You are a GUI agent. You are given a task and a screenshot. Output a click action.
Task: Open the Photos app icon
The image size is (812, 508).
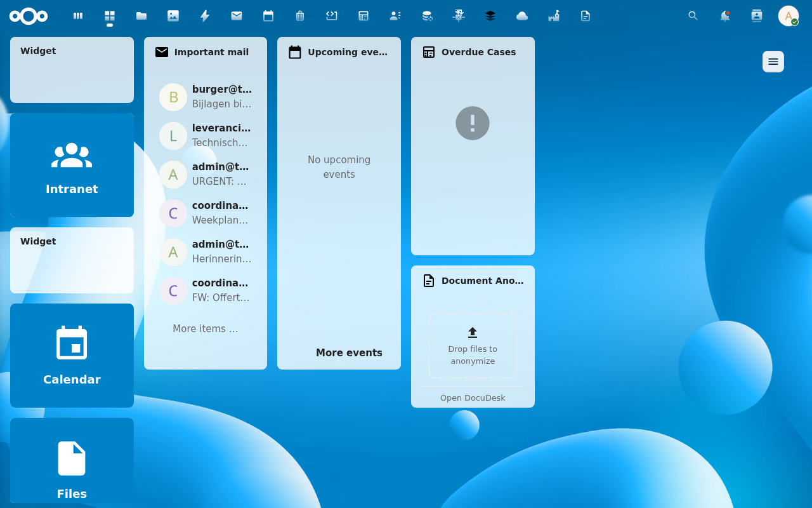(173, 16)
